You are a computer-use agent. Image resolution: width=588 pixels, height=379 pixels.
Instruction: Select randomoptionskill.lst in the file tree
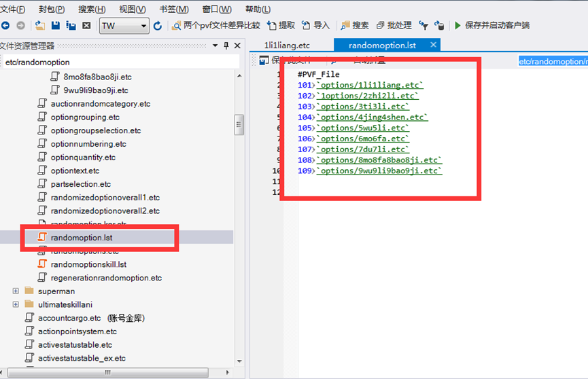(x=88, y=264)
